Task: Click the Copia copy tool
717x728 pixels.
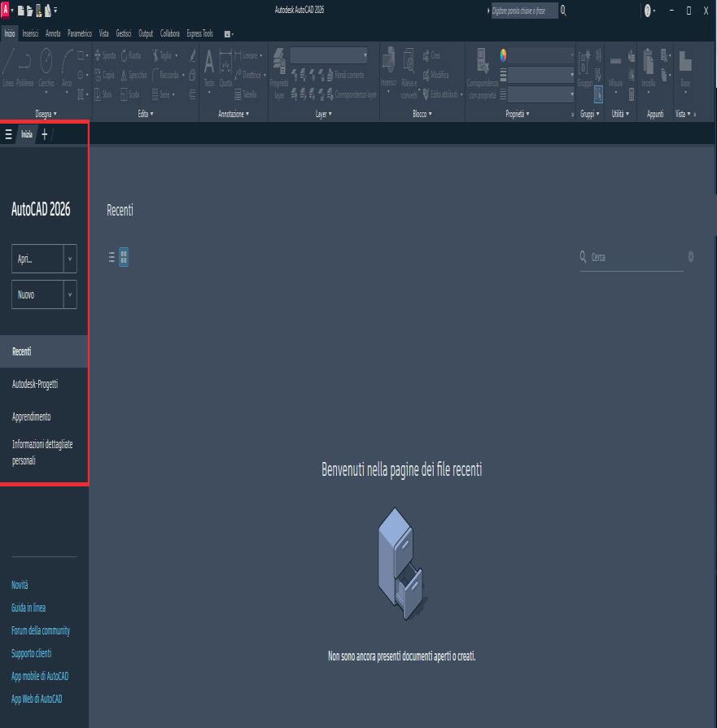Action: tap(104, 75)
